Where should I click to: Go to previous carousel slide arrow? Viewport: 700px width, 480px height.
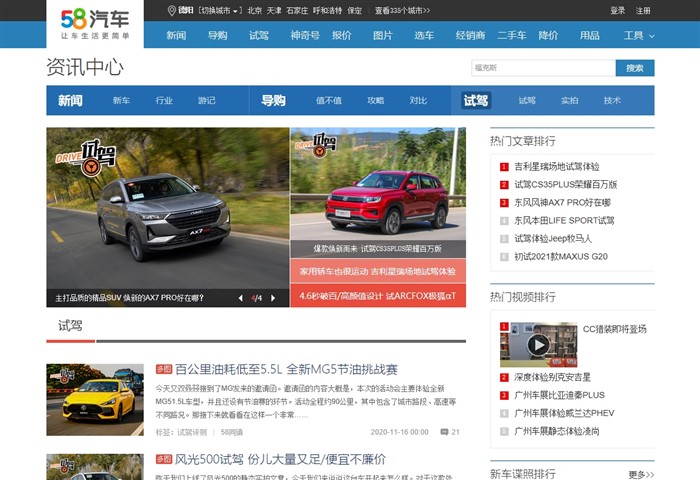(x=240, y=298)
